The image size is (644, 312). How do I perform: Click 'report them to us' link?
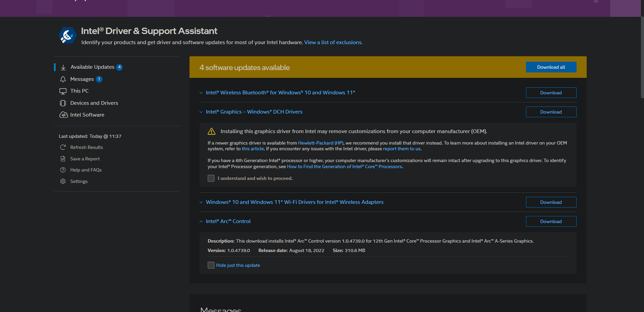tap(402, 149)
